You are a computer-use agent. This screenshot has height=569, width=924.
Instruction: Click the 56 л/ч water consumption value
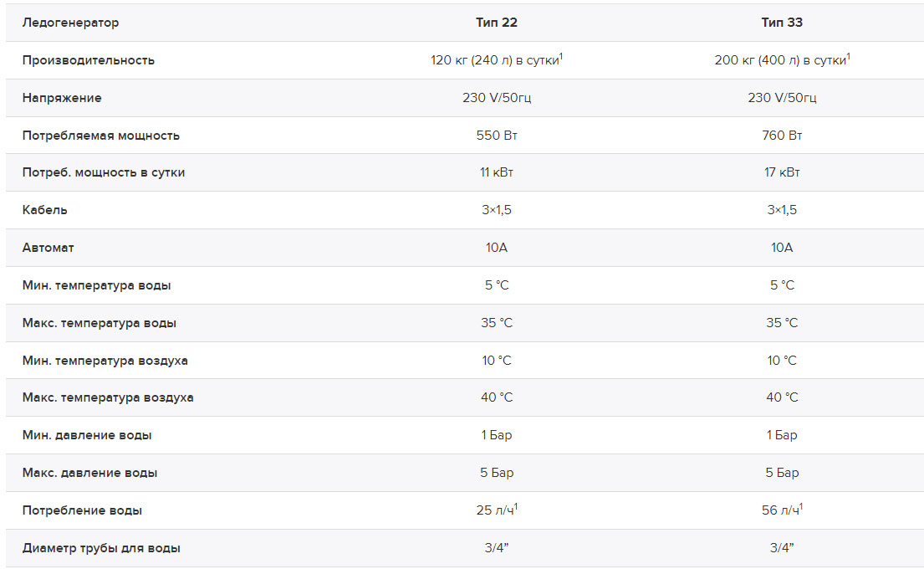pos(782,510)
